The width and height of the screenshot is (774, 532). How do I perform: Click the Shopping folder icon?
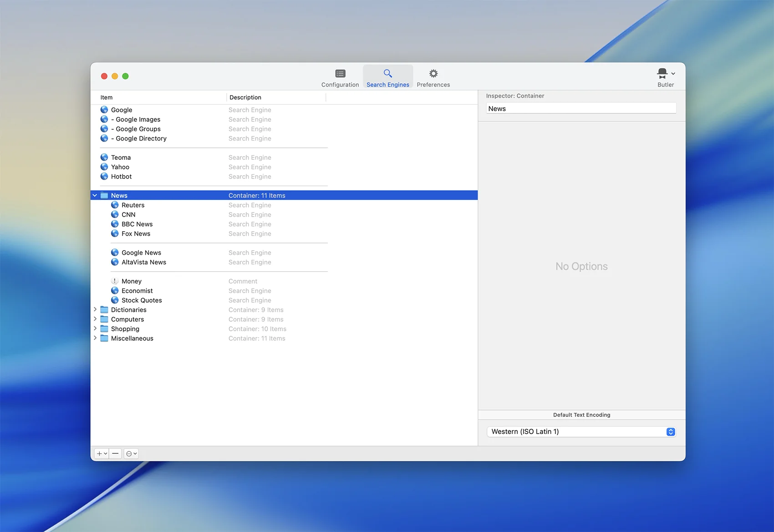104,329
